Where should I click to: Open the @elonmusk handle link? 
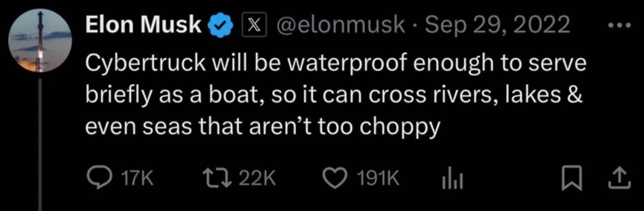[341, 25]
